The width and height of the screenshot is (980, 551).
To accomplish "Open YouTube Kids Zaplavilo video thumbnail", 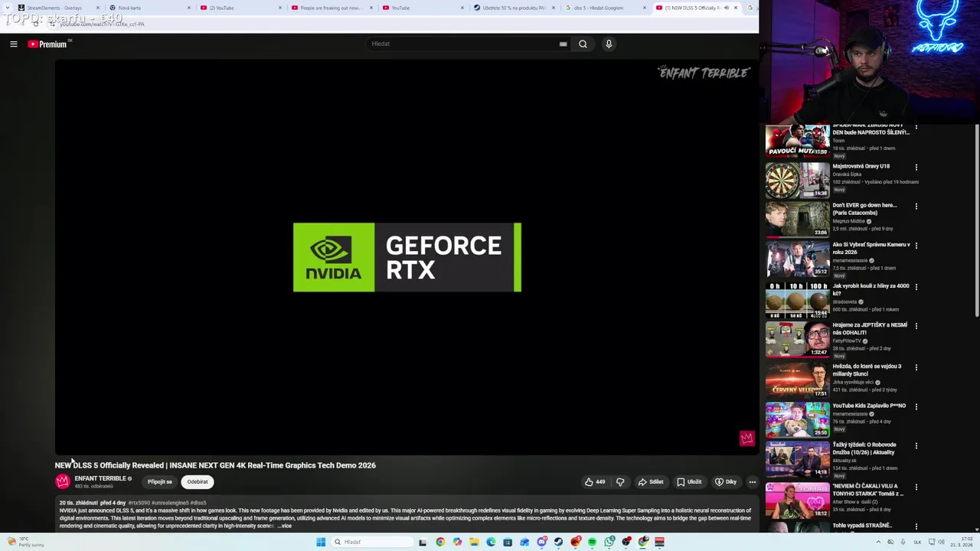I will coord(797,419).
